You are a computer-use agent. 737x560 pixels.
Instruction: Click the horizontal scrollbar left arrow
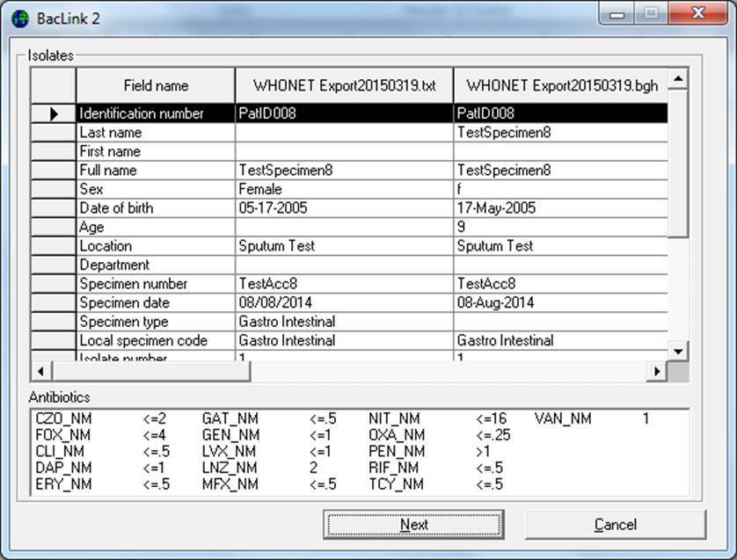point(40,372)
